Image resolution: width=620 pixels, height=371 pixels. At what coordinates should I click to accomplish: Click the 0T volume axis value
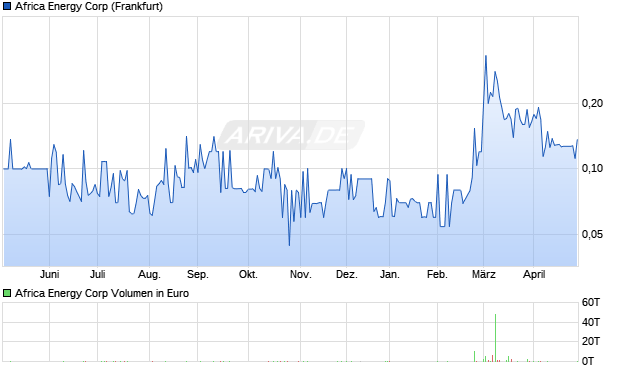[x=588, y=361]
